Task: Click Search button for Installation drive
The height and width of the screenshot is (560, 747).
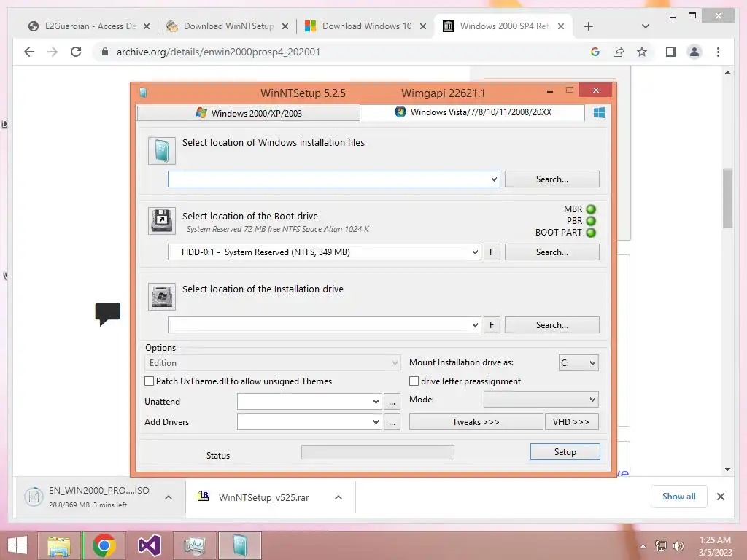Action: click(552, 324)
